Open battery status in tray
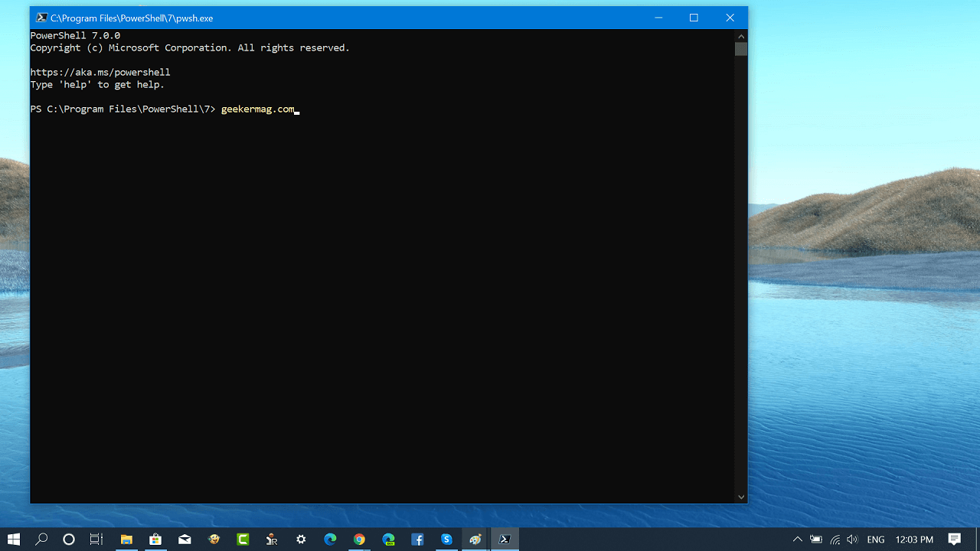980x551 pixels. tap(816, 540)
